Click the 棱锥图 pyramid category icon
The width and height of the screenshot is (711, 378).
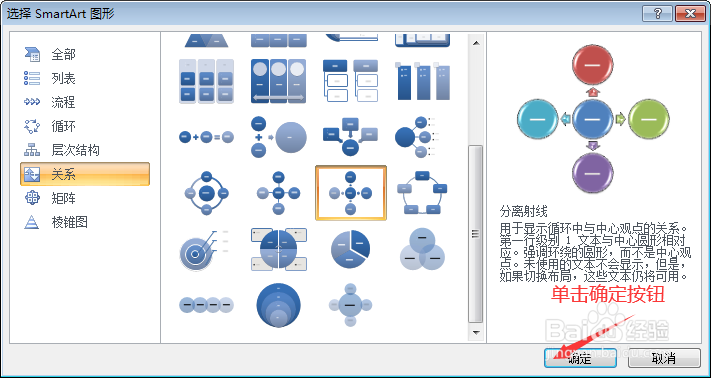point(32,223)
